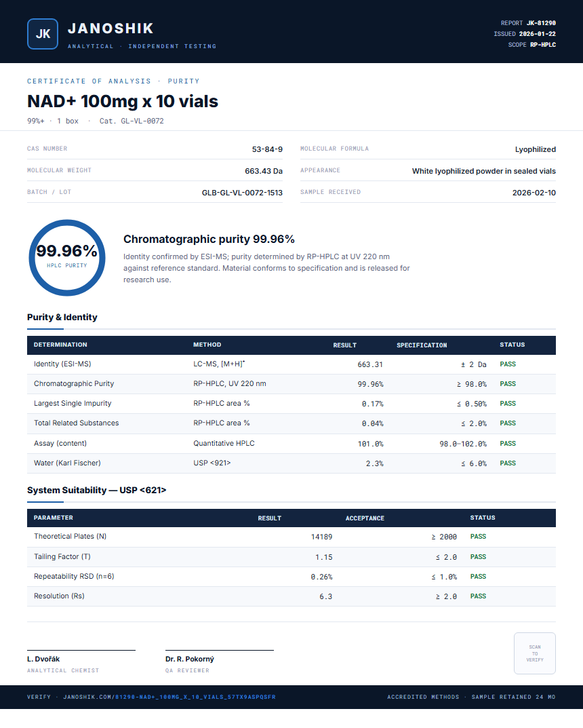Click System Suitability — USP <621> heading
583x728 pixels.
click(x=96, y=491)
